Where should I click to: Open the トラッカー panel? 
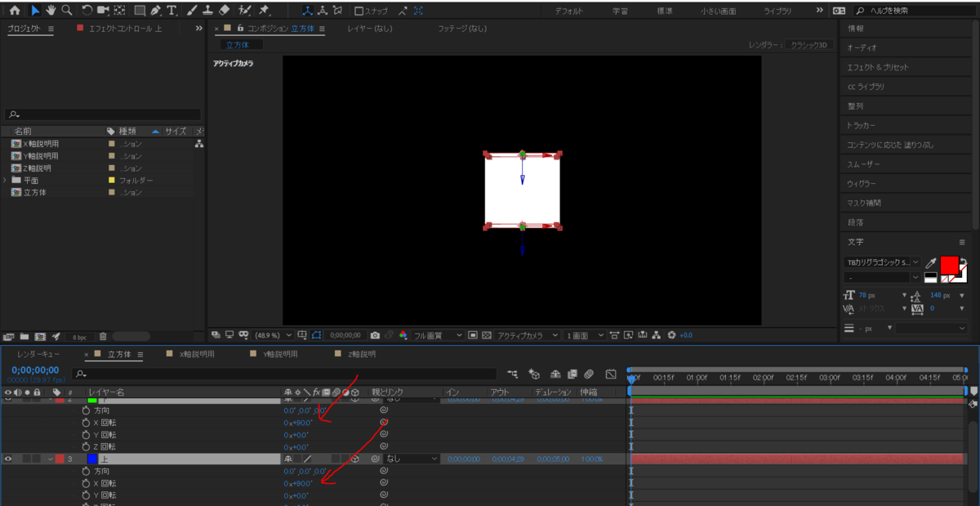click(862, 125)
